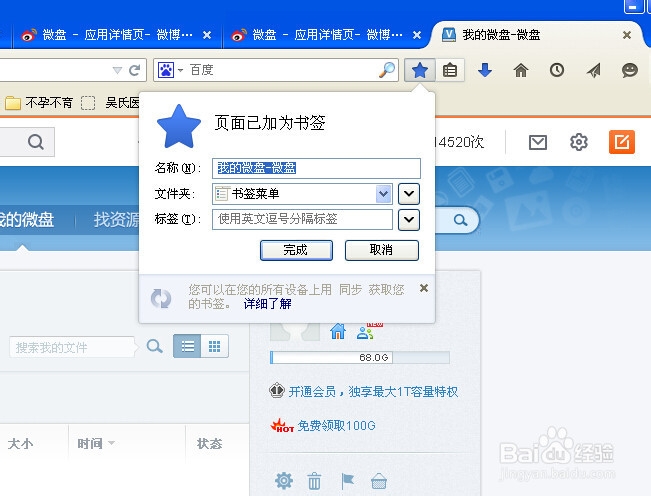Click the name field with 我的微盘-微盘
651x496 pixels.
pyautogui.click(x=316, y=168)
